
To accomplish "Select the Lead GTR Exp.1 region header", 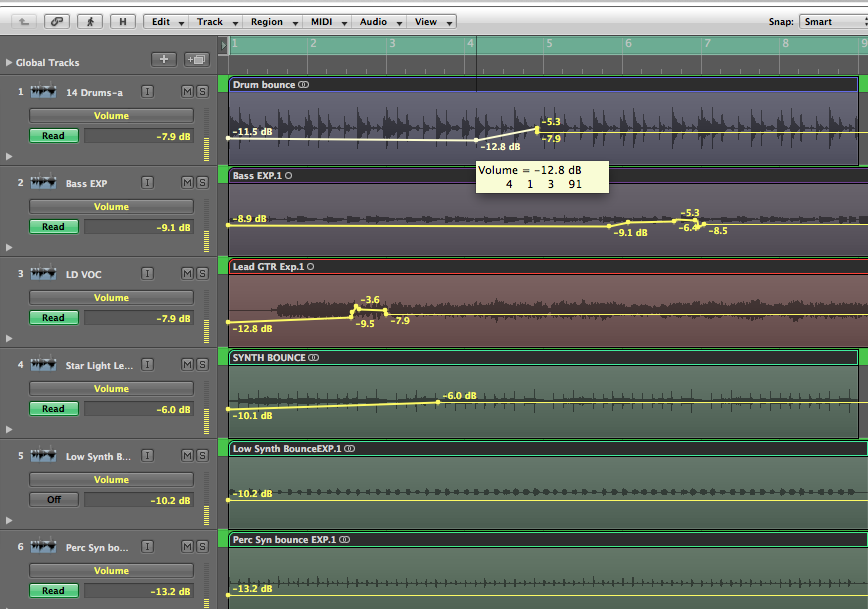I will pyautogui.click(x=548, y=267).
